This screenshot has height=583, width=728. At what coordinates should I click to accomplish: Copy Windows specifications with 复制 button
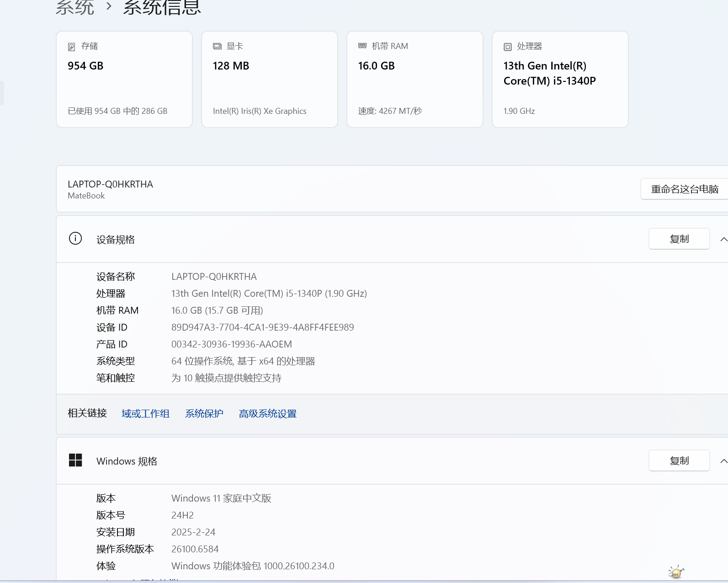[679, 461]
